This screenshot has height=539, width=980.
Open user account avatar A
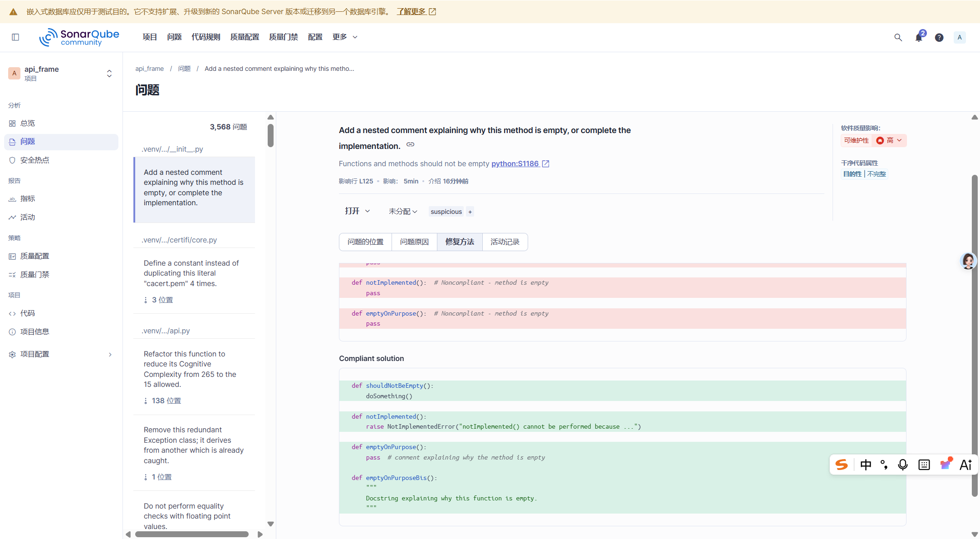tap(960, 37)
